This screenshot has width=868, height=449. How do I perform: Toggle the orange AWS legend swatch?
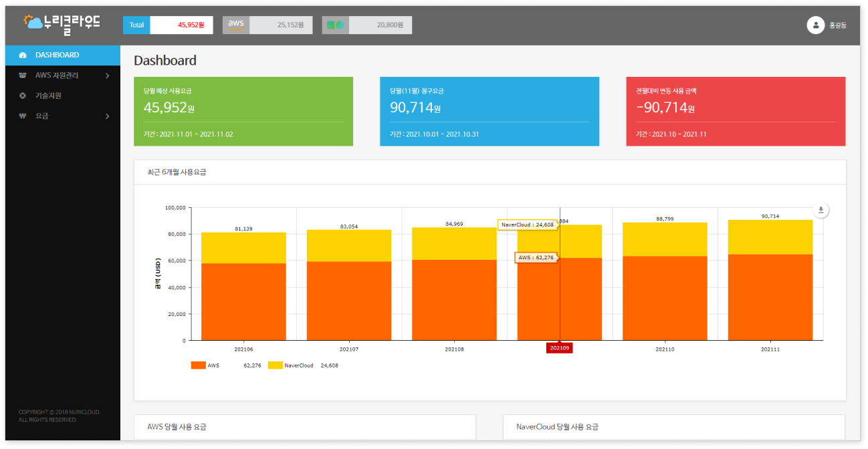point(198,365)
